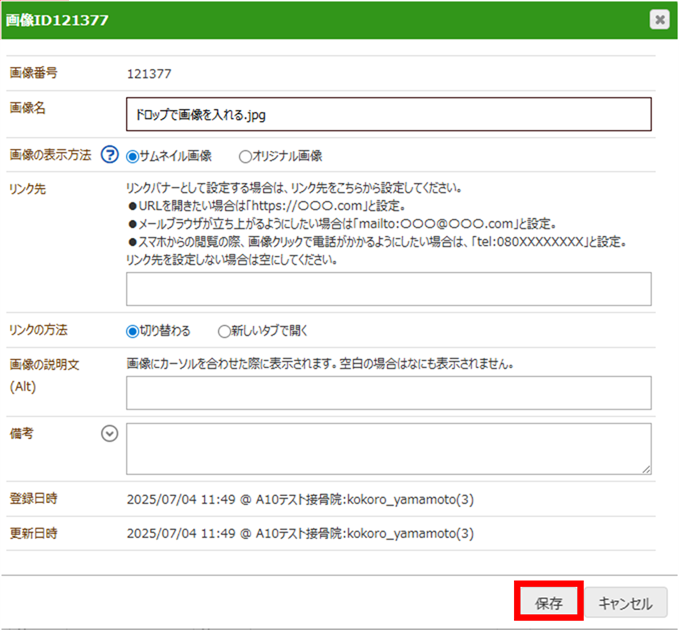This screenshot has height=631, width=679.
Task: Click the line 'リンク先を設定しない場合は空にしてください'
Action: [x=232, y=260]
